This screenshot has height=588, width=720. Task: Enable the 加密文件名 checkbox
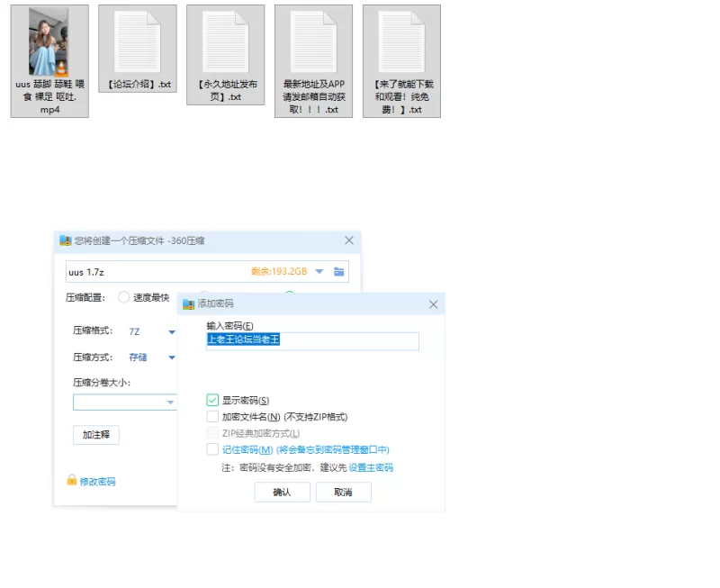click(x=212, y=417)
